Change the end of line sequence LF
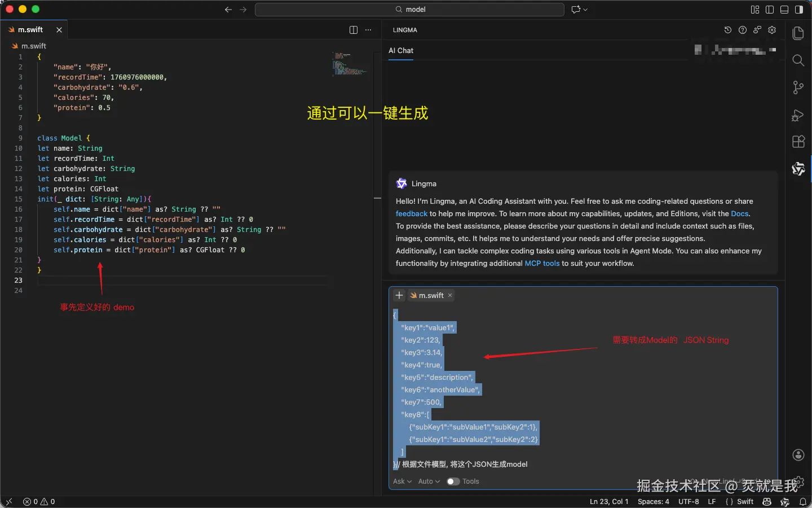This screenshot has width=812, height=508. (712, 502)
